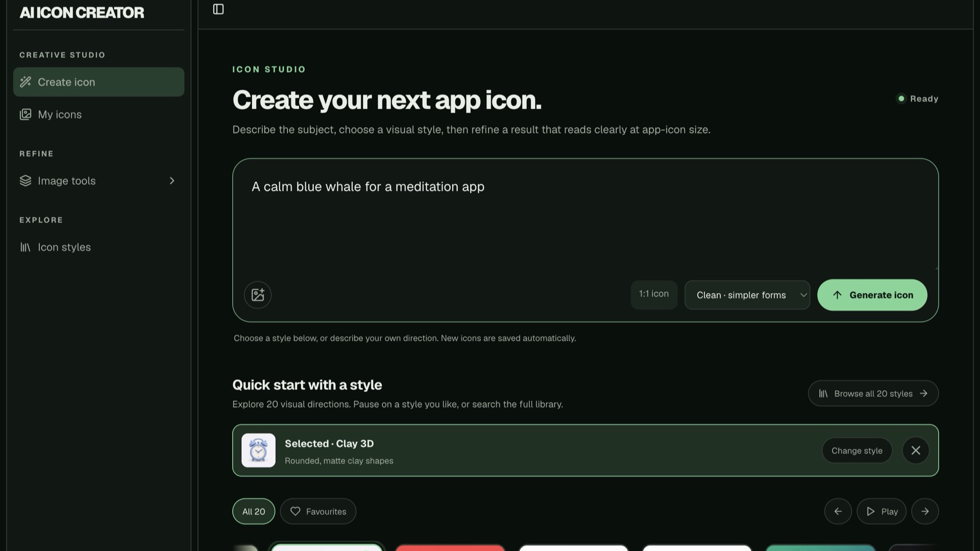Click Change style button
This screenshot has height=551, width=980.
tap(856, 450)
